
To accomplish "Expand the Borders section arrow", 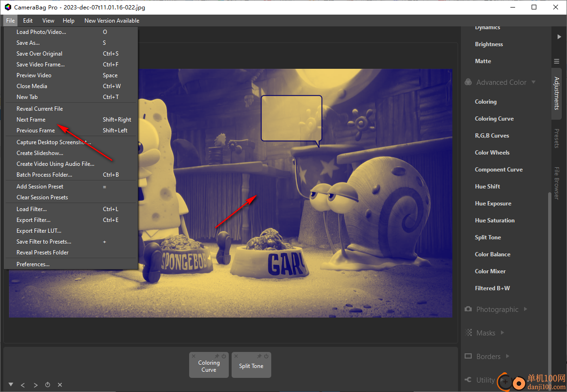I will (508, 356).
